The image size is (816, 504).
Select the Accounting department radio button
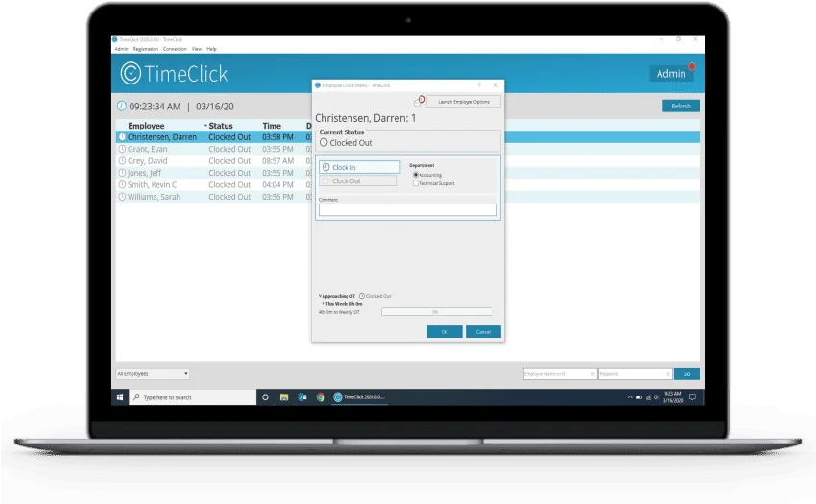pyautogui.click(x=416, y=175)
